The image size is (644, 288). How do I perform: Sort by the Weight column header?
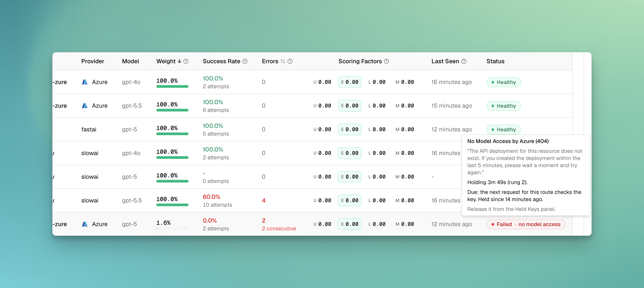(x=166, y=61)
